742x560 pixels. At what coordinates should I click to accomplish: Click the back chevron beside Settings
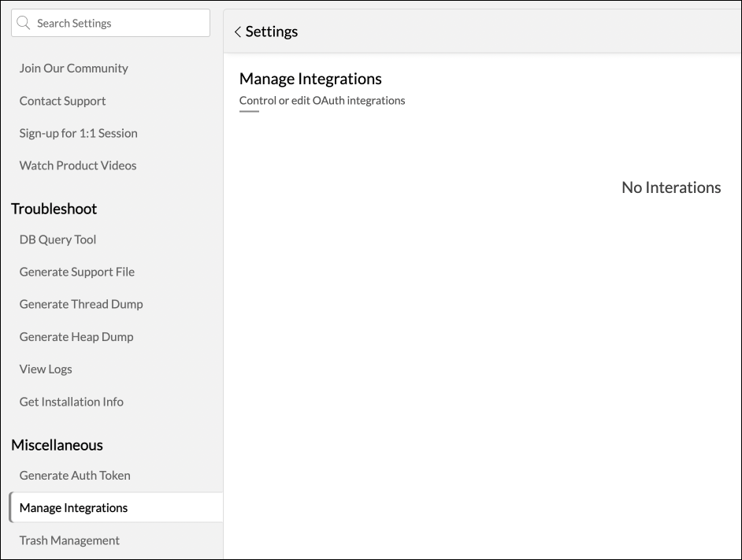point(237,32)
